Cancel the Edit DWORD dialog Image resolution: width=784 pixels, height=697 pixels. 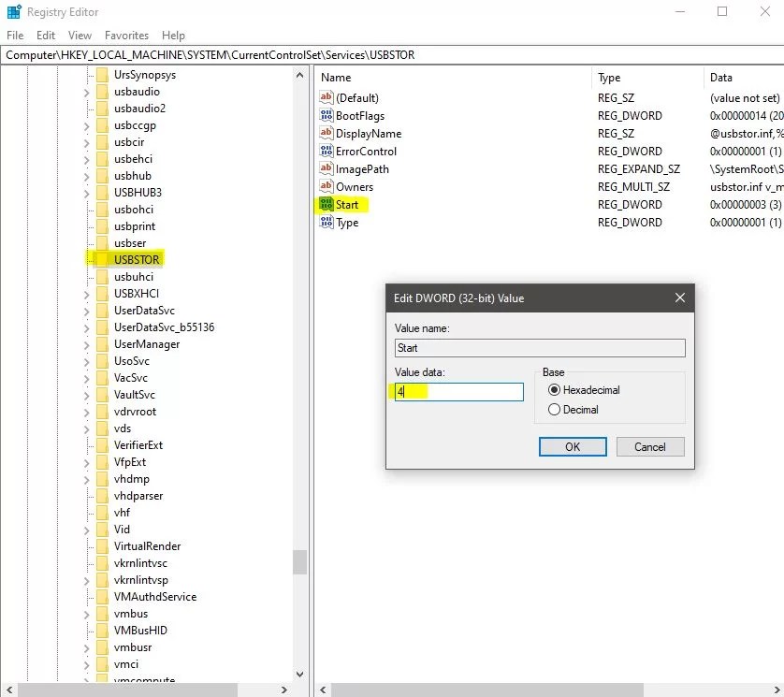650,446
